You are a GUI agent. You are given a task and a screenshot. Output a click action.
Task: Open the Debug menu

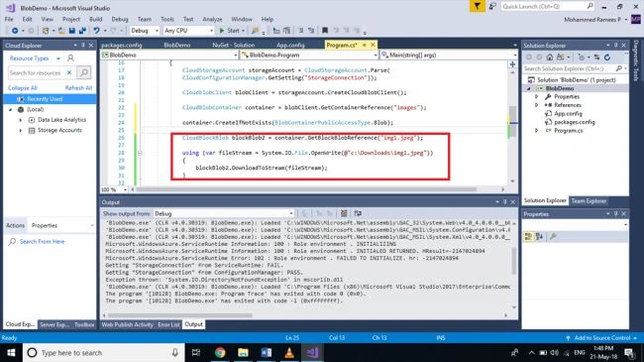tap(120, 19)
